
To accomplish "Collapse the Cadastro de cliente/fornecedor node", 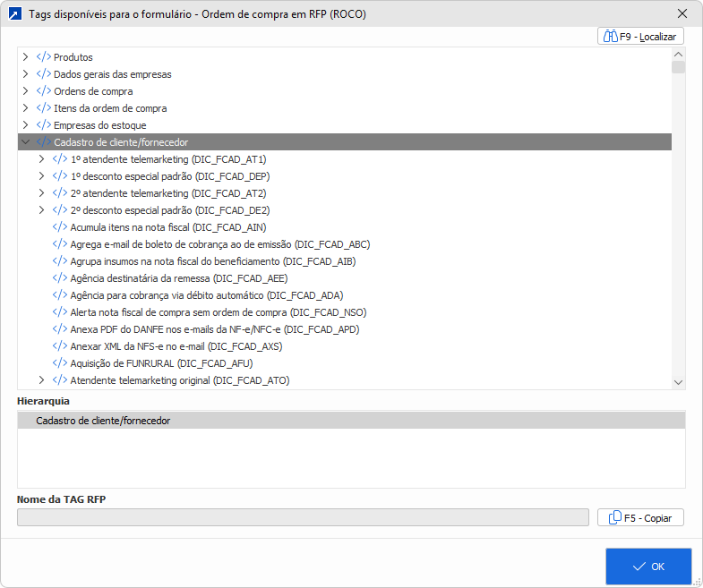I will [x=26, y=142].
